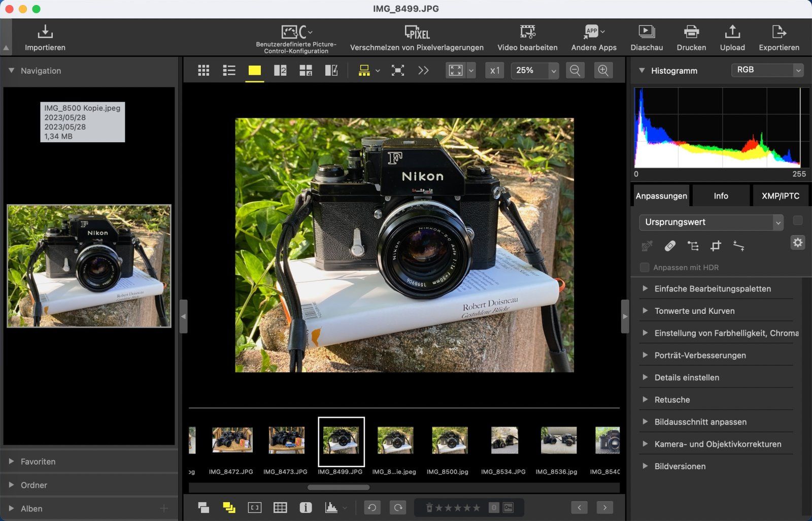Image resolution: width=812 pixels, height=521 pixels.
Task: Select the crop tool in Anpassungen
Action: tap(716, 246)
